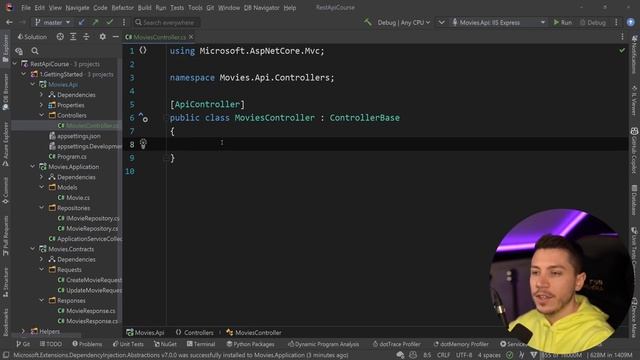Collapse the Movies.Contracts project node

click(x=33, y=249)
